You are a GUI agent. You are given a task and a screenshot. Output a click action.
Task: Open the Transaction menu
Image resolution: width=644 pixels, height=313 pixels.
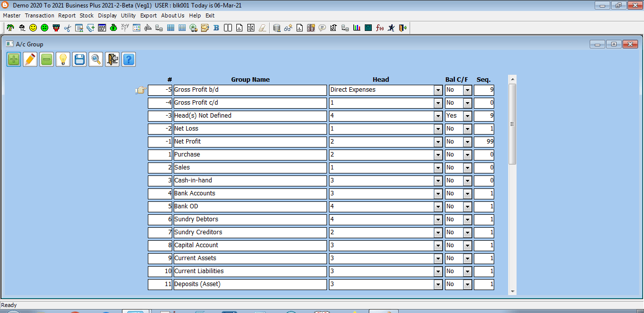tap(39, 15)
